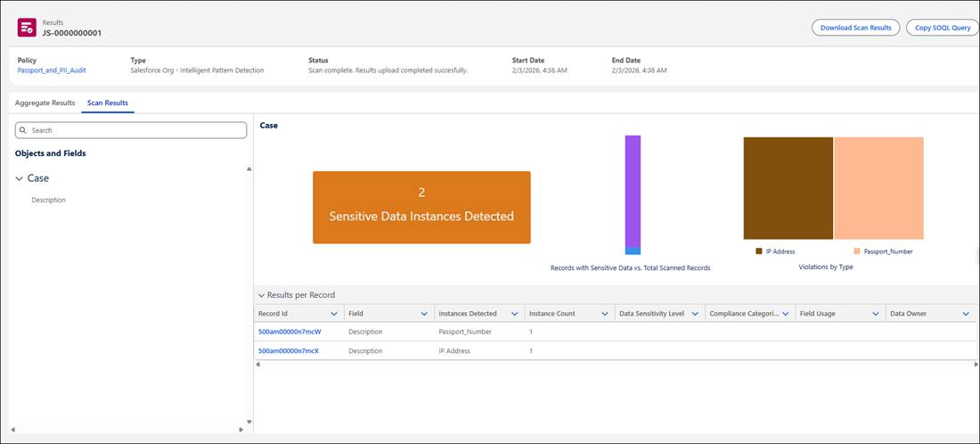Click the sidebar scroll right arrow

click(x=241, y=430)
